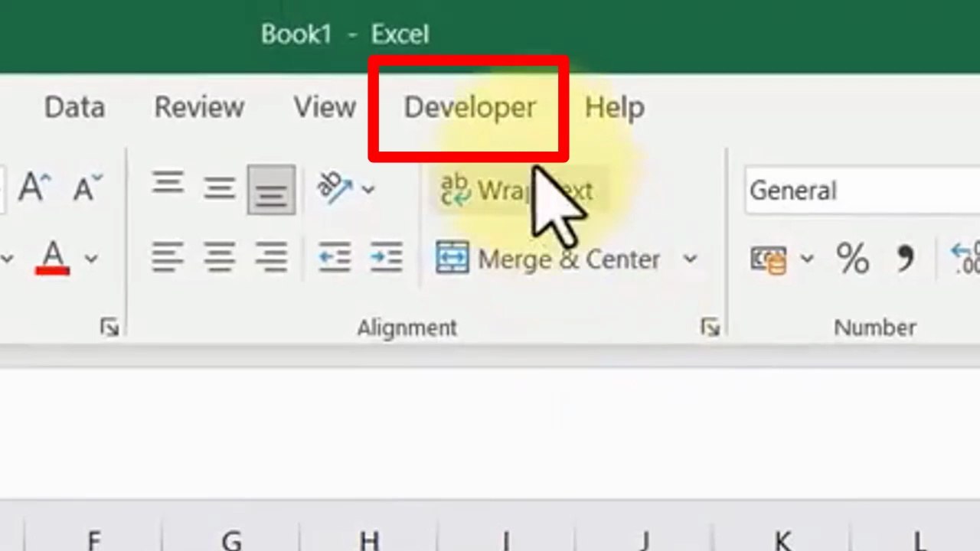Open the General number format box
Image resolution: width=980 pixels, height=551 pixels.
pos(862,191)
